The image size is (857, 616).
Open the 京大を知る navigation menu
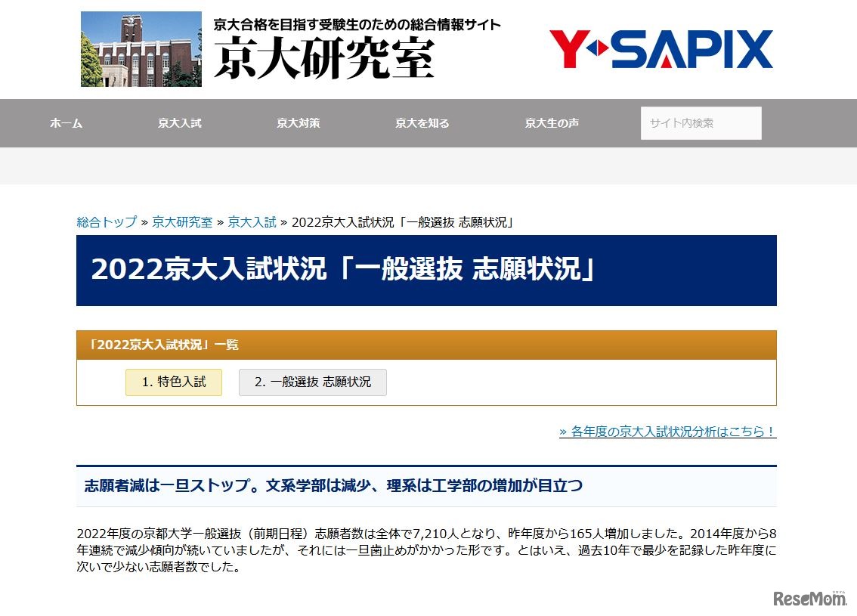[x=424, y=122]
